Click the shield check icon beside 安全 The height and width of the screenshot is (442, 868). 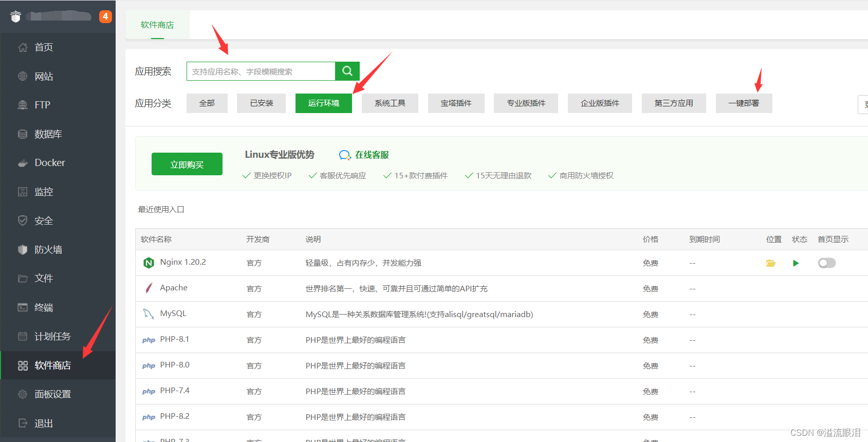tap(23, 220)
